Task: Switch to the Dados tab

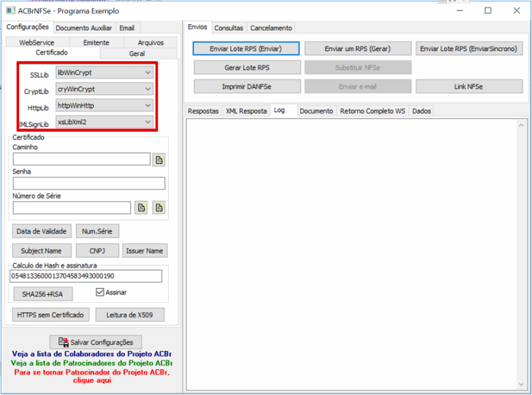Action: (x=421, y=111)
